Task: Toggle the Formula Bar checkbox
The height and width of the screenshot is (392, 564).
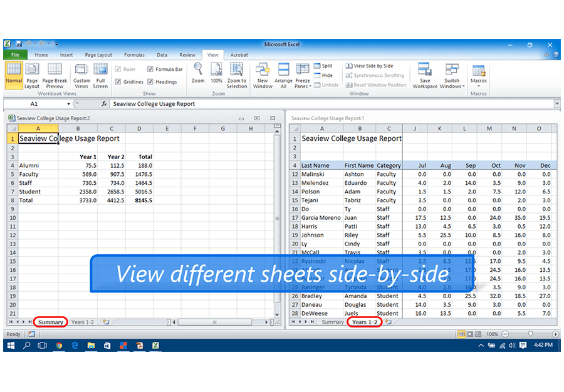Action: [x=150, y=70]
